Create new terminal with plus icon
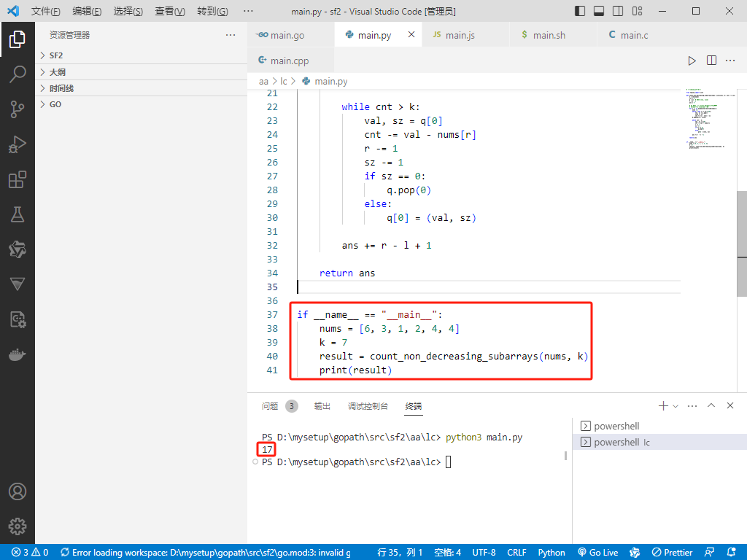The height and width of the screenshot is (560, 747). [x=663, y=405]
